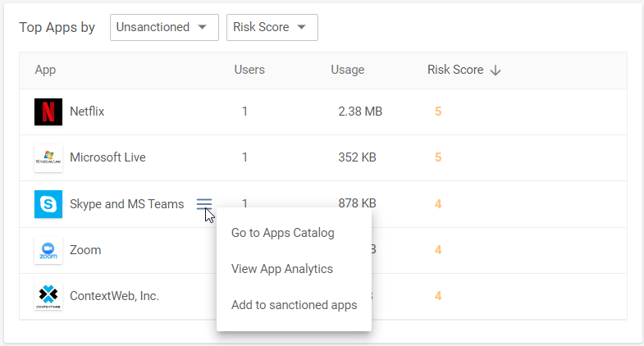Click the Microsoft Live app icon
Viewport: 644px width, 346px height.
[48, 157]
